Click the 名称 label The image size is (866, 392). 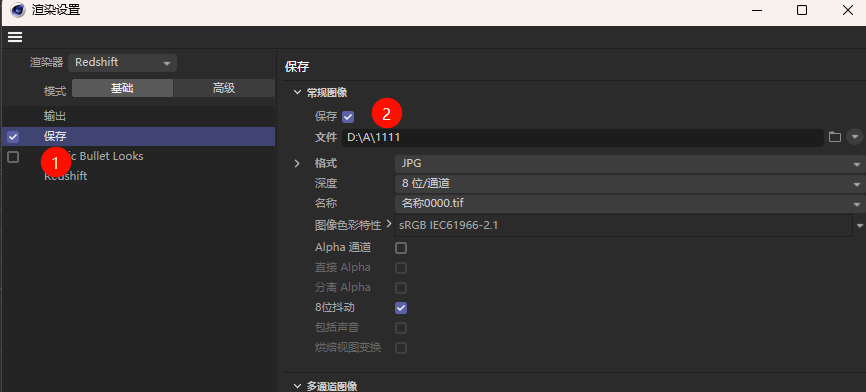[326, 204]
